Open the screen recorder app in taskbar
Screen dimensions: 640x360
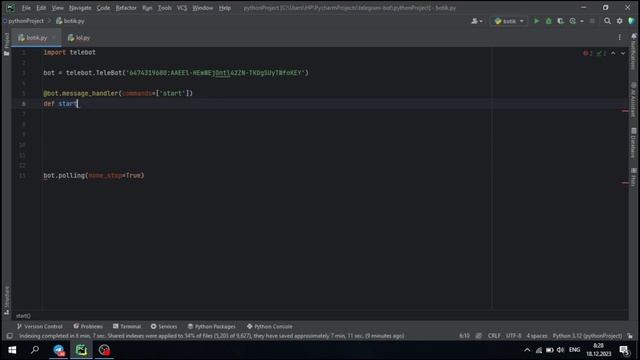pos(104,350)
